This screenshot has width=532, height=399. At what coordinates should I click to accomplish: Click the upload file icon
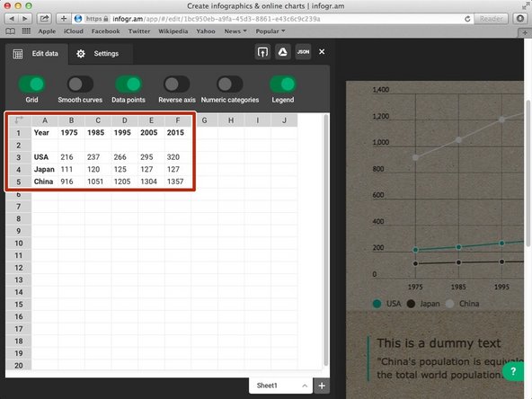point(262,52)
